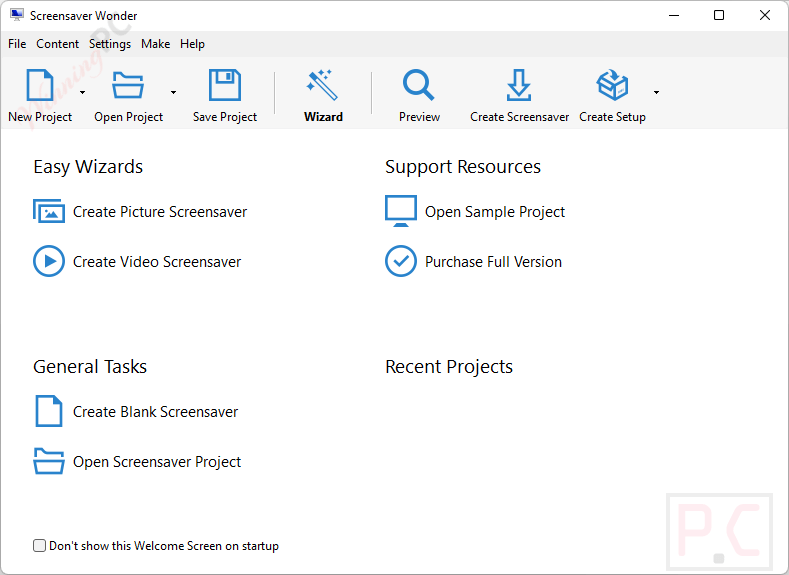Enable Don't show this Welcome Screen checkbox
This screenshot has height=575, width=789.
[39, 545]
